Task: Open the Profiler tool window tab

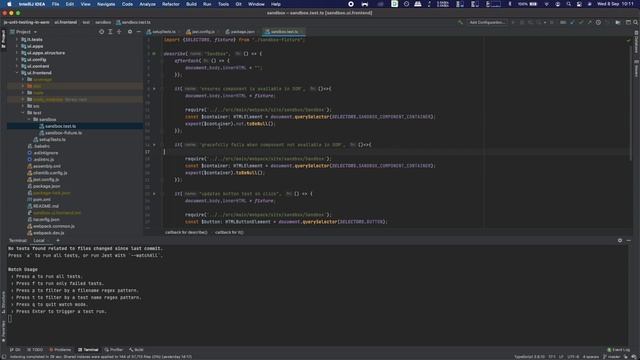Action: (x=114, y=350)
